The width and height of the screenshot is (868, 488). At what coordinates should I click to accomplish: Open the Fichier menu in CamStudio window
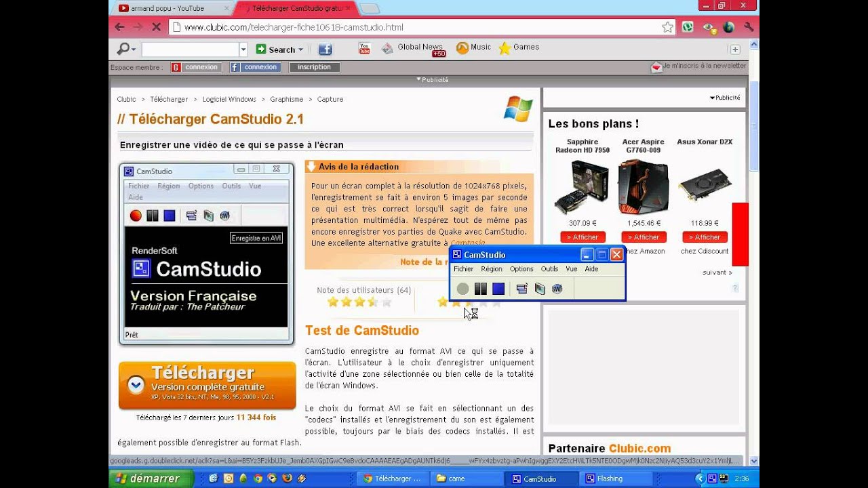pyautogui.click(x=464, y=269)
